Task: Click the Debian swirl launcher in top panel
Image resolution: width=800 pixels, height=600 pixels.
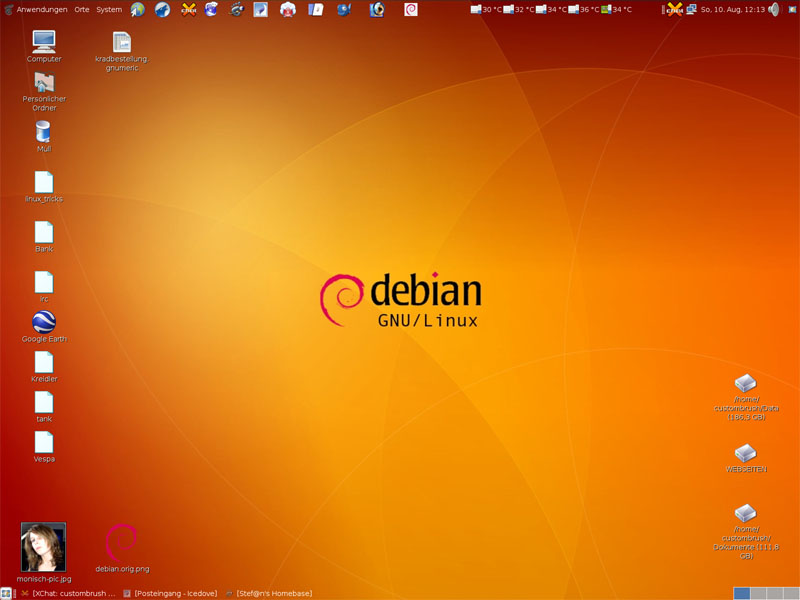Action: point(410,10)
